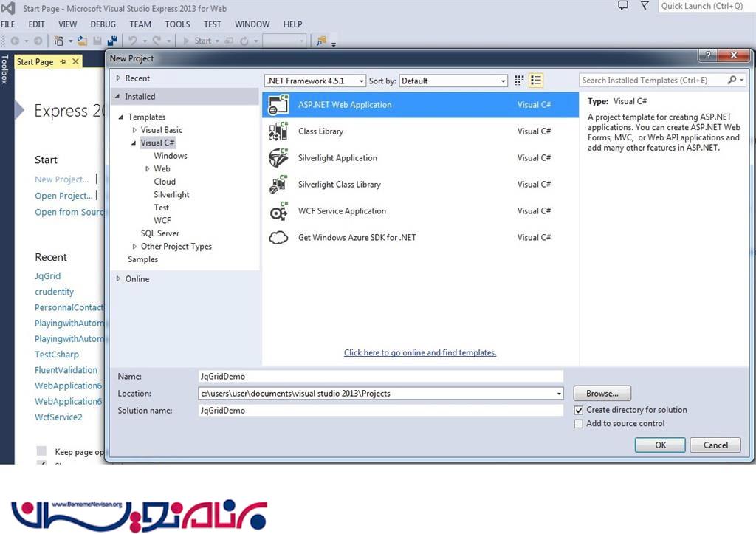Click the Silverlight Class Library icon
The width and height of the screenshot is (756, 534).
(278, 185)
